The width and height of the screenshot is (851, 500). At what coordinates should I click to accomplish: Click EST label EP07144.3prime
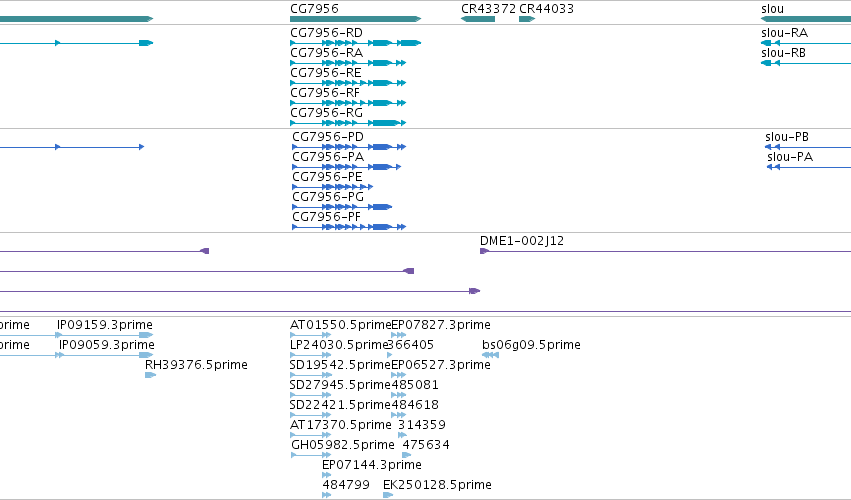pos(372,465)
